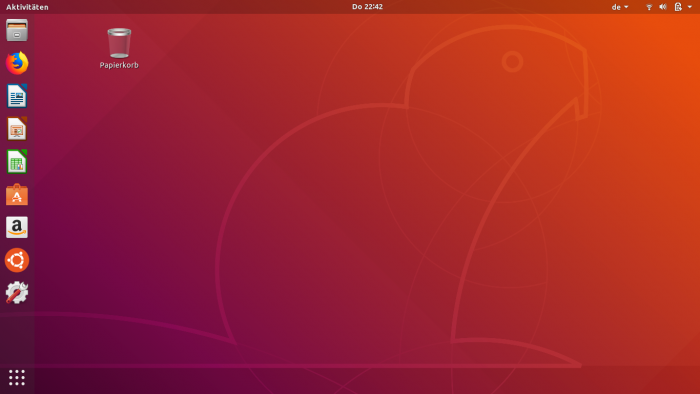Open the Aktivitäten overview
The width and height of the screenshot is (700, 394).
[x=27, y=7]
